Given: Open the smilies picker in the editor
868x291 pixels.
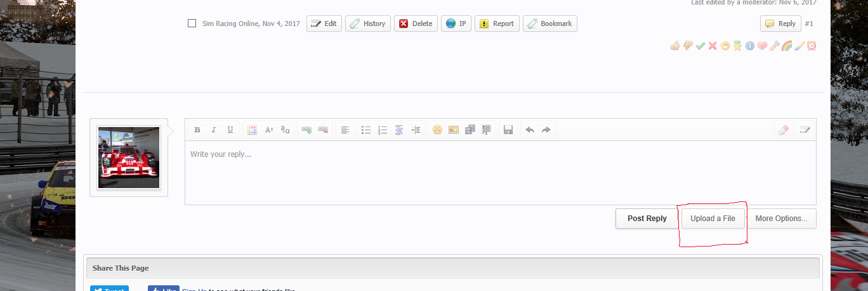Looking at the screenshot, I should point(437,130).
